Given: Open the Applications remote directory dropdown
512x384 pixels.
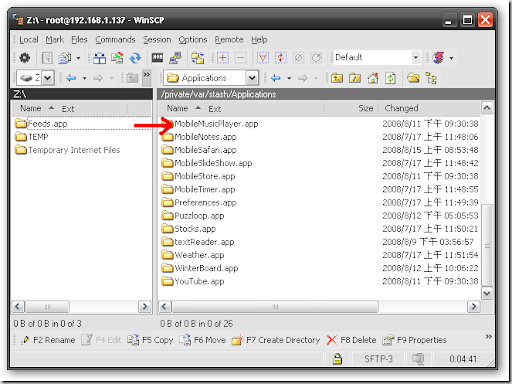Looking at the screenshot, I should [252, 78].
